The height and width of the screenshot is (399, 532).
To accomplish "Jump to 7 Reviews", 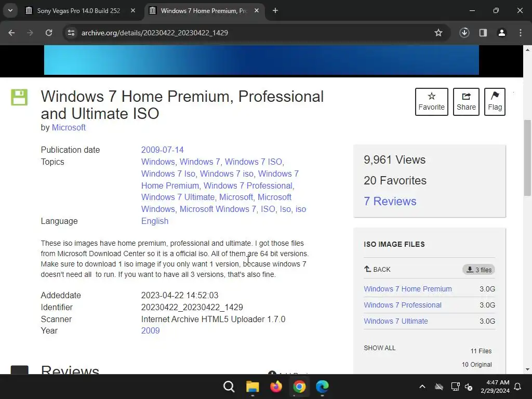I will coord(390,201).
